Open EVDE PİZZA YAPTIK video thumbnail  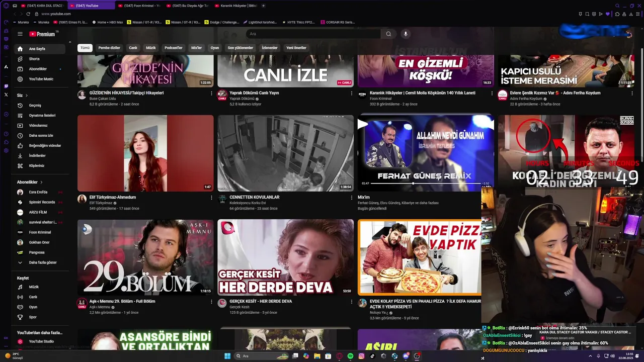(x=419, y=257)
